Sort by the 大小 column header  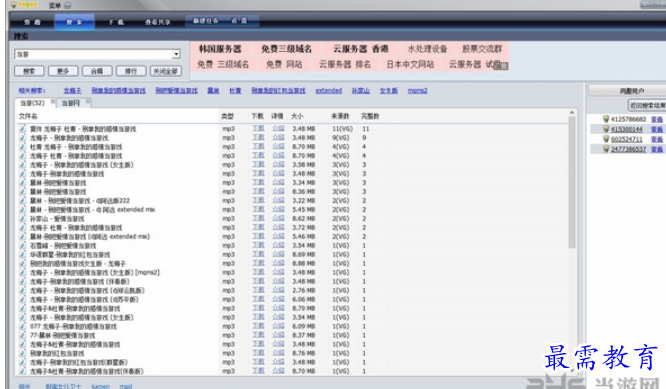[x=297, y=116]
